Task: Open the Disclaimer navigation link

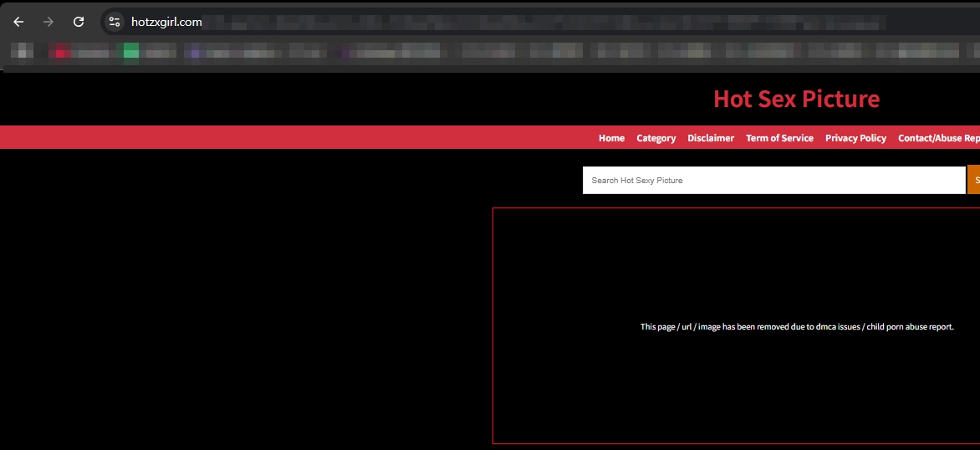Action: 711,138
